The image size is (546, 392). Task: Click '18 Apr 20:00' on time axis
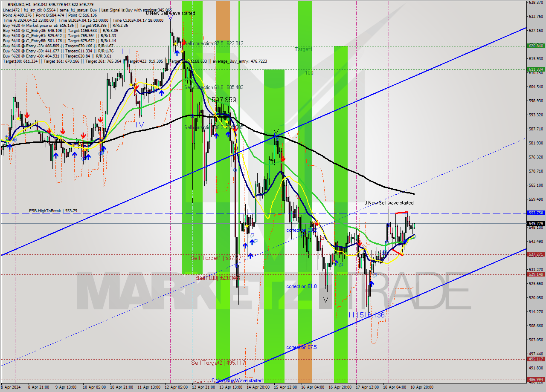pos(422,387)
